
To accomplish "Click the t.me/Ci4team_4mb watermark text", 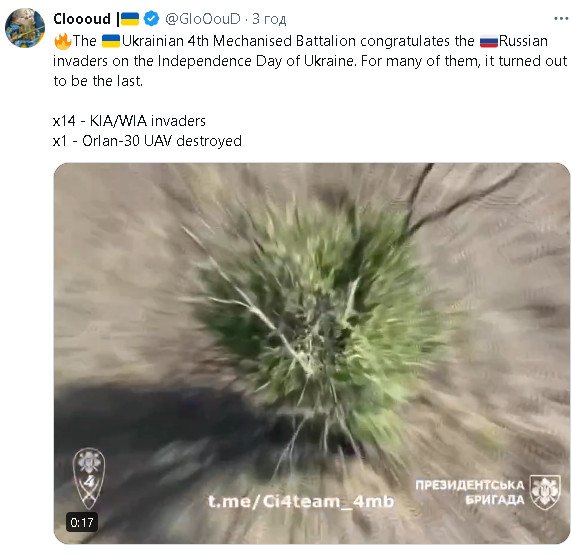I will tap(301, 502).
